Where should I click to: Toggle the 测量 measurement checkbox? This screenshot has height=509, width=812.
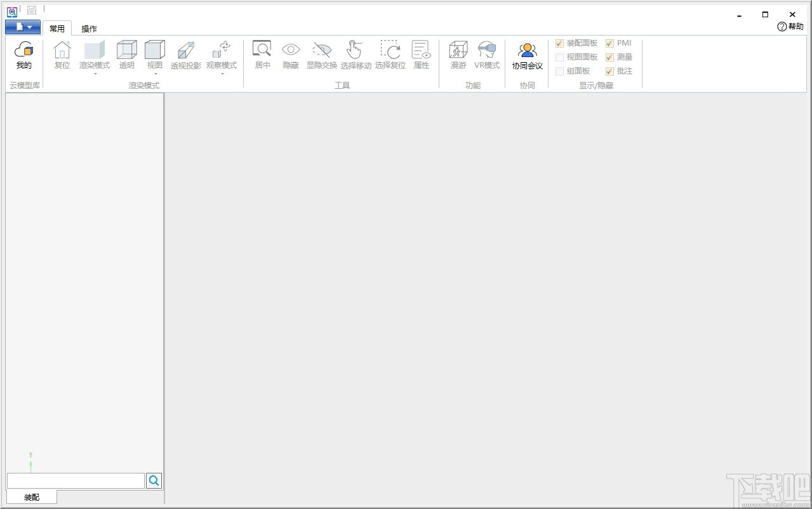click(609, 58)
